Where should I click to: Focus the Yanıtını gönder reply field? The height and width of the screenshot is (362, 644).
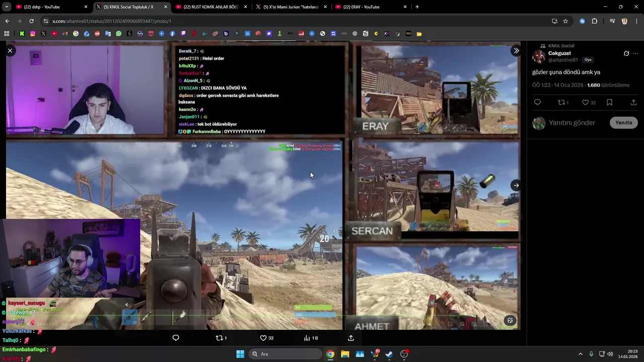pyautogui.click(x=572, y=123)
